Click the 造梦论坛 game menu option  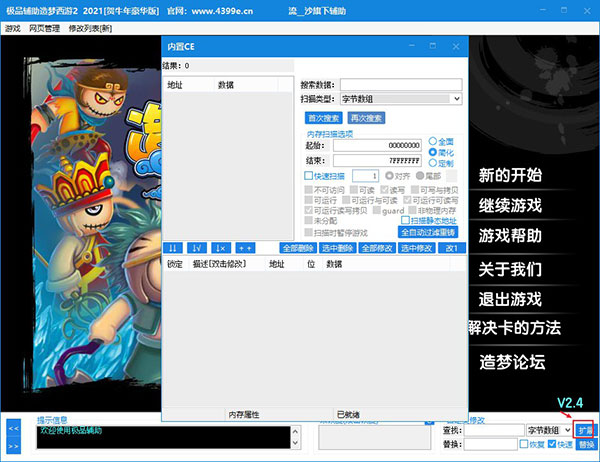512,362
